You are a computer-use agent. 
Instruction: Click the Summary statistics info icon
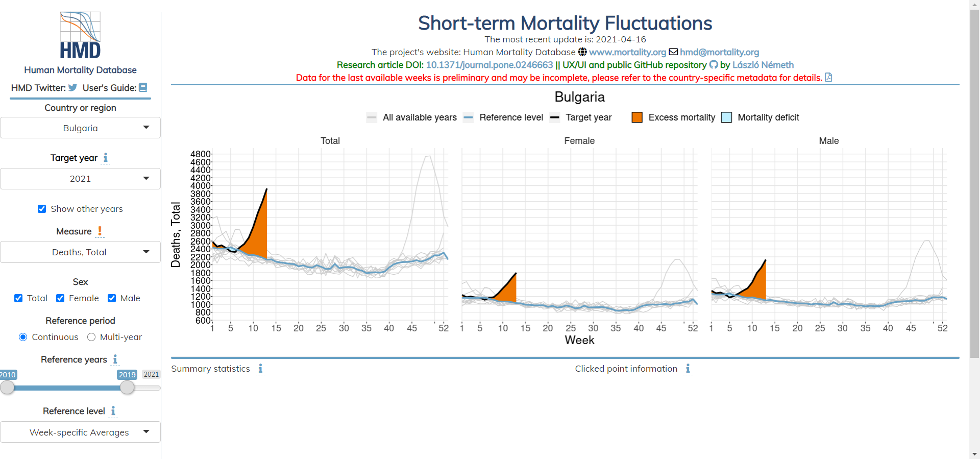260,369
